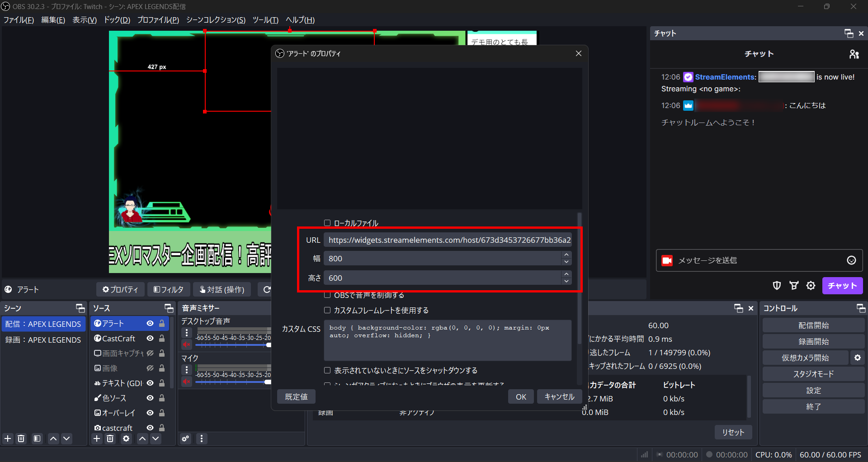Open the 編集 menu
Viewport: 868px width, 462px height.
point(53,20)
